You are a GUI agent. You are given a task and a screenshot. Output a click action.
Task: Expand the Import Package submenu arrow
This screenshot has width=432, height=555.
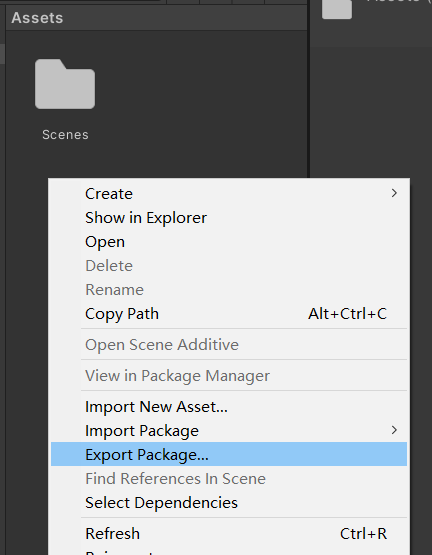[x=394, y=430]
